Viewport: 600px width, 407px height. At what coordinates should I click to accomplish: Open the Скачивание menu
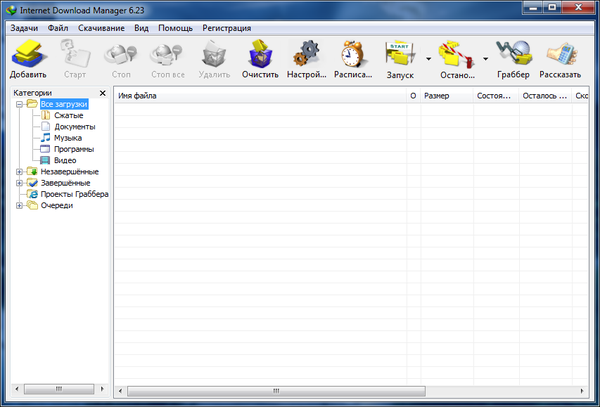click(x=100, y=28)
